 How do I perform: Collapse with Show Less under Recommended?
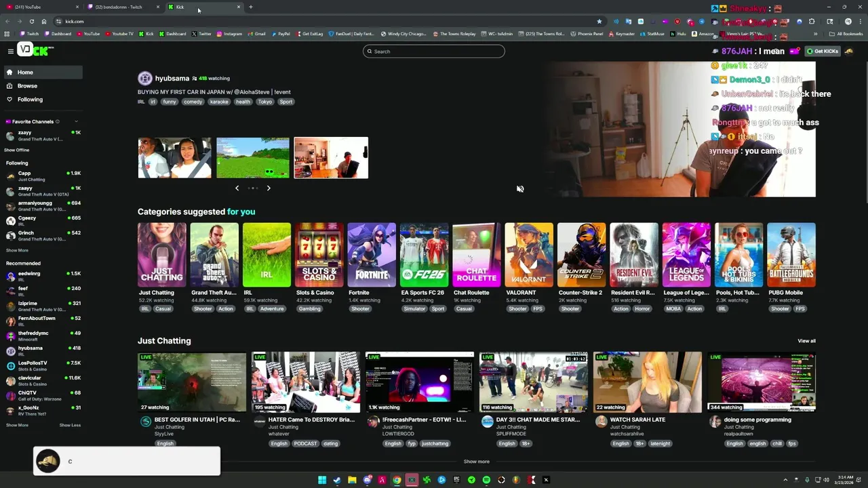pos(70,425)
